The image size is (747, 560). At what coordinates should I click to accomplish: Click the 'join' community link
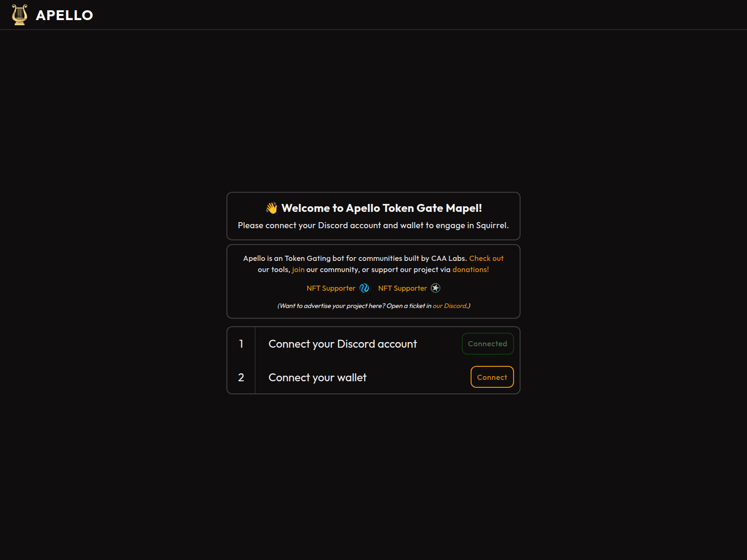(298, 270)
